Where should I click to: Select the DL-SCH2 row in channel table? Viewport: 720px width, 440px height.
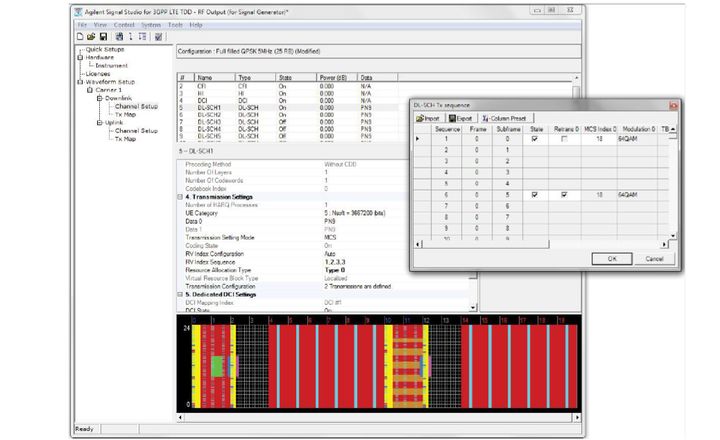click(x=208, y=113)
